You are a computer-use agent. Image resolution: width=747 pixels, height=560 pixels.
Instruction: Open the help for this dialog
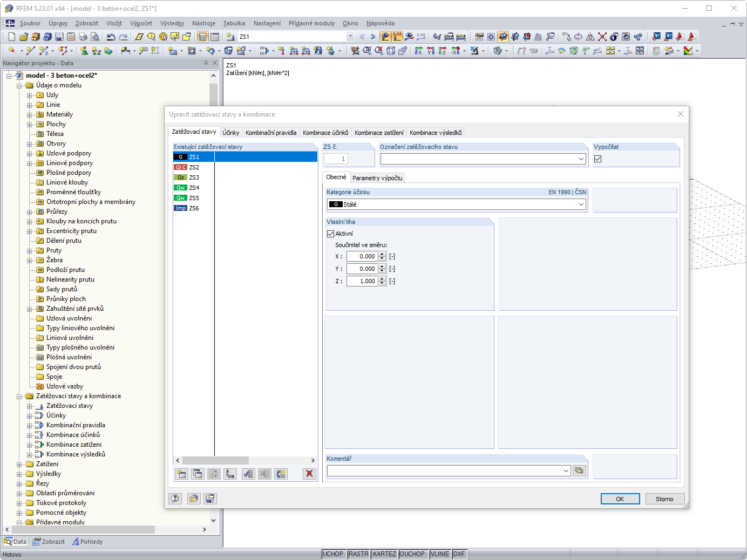click(175, 498)
